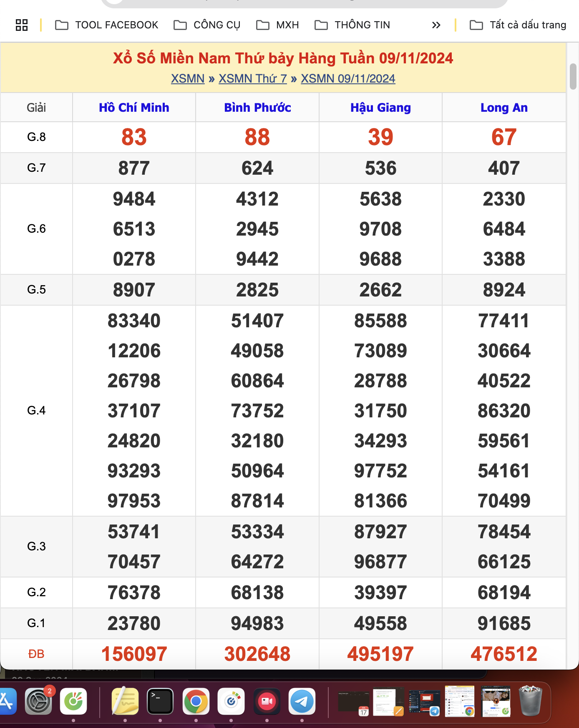Open the red screen recorder app
The image size is (579, 728).
267,701
